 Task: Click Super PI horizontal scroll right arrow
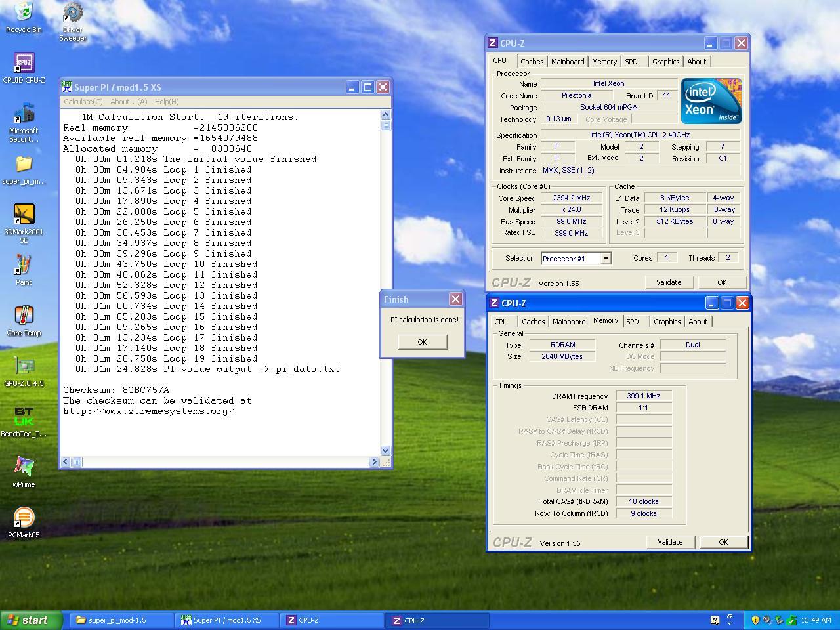(x=374, y=462)
